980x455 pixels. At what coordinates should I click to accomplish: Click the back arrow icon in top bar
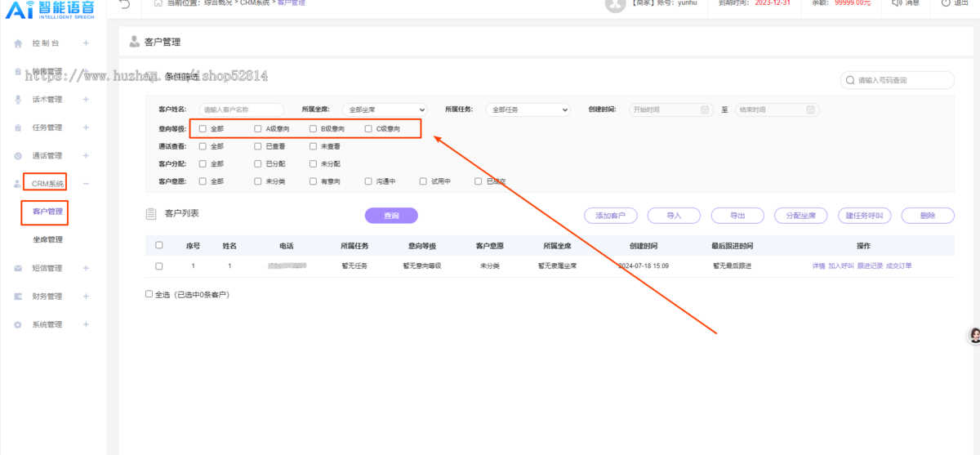coord(124,4)
